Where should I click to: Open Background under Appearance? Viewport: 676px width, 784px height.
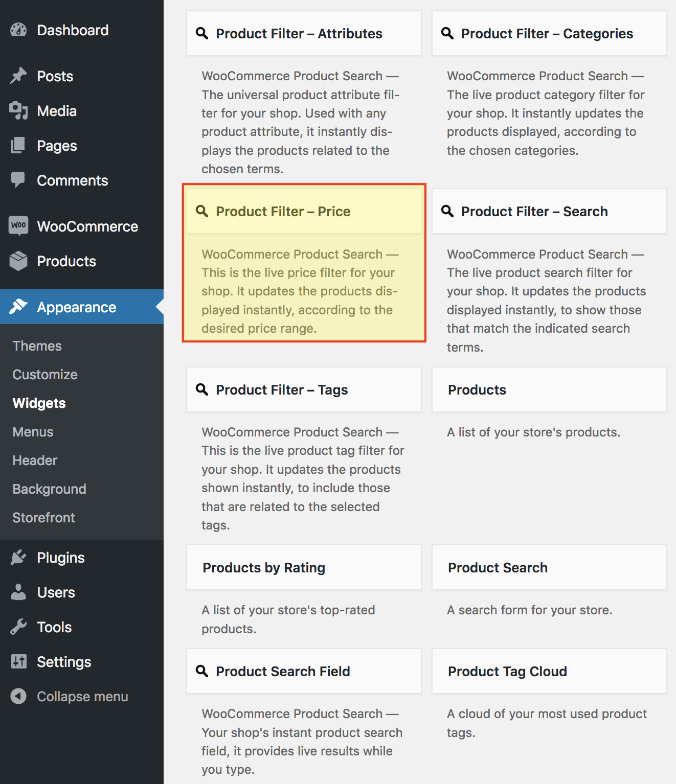(49, 489)
